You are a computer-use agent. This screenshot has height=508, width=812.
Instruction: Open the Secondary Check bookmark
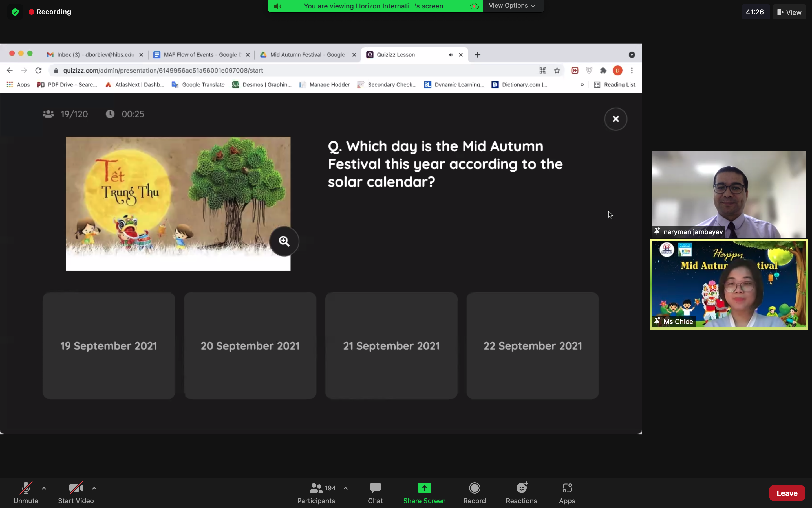tap(387, 85)
